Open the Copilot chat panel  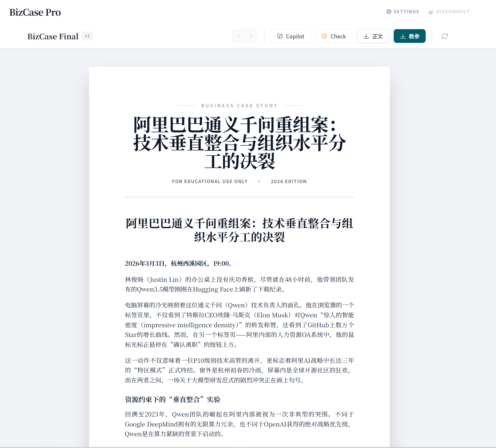(290, 36)
